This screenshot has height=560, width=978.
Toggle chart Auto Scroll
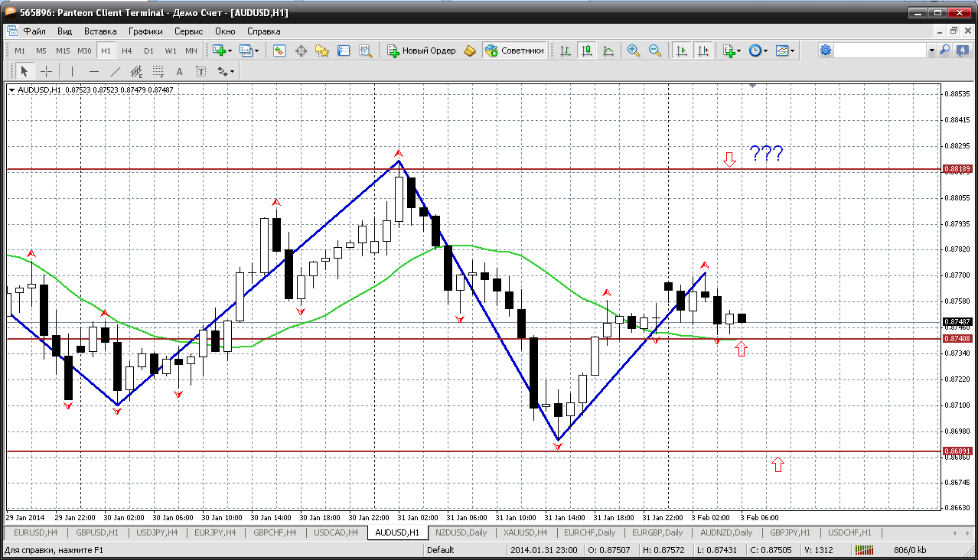681,50
